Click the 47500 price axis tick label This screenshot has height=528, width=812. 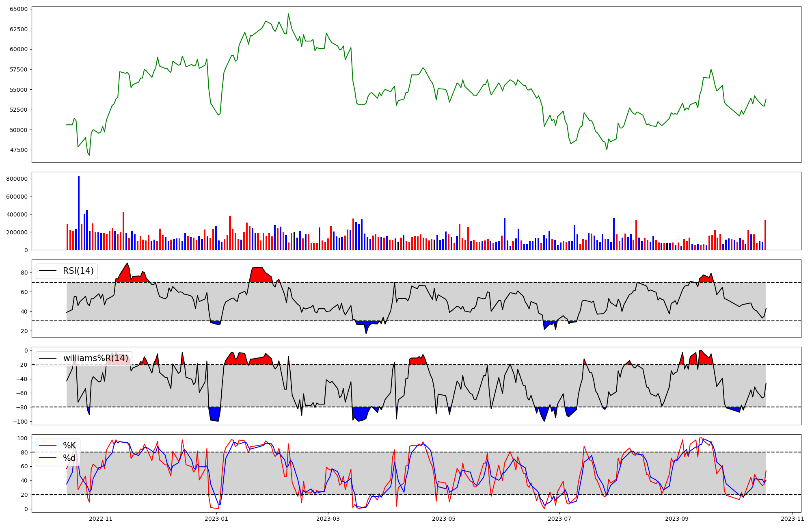18,150
